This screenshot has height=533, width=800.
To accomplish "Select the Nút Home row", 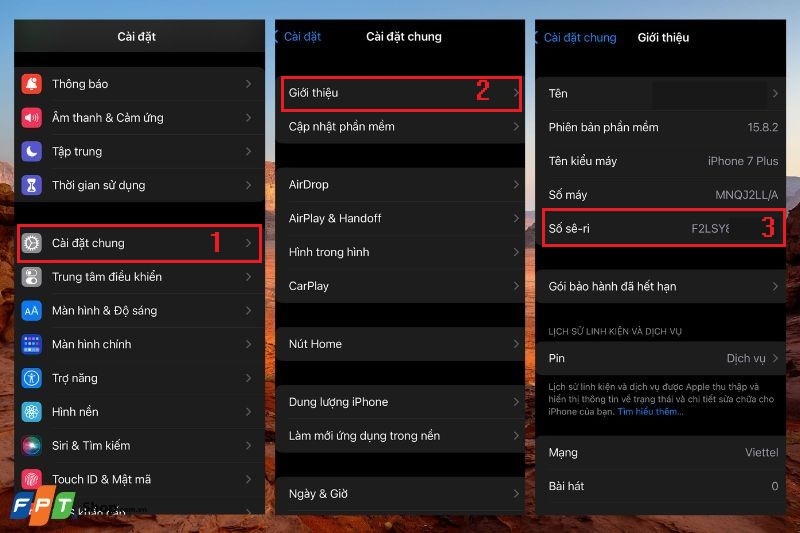I will click(x=400, y=344).
